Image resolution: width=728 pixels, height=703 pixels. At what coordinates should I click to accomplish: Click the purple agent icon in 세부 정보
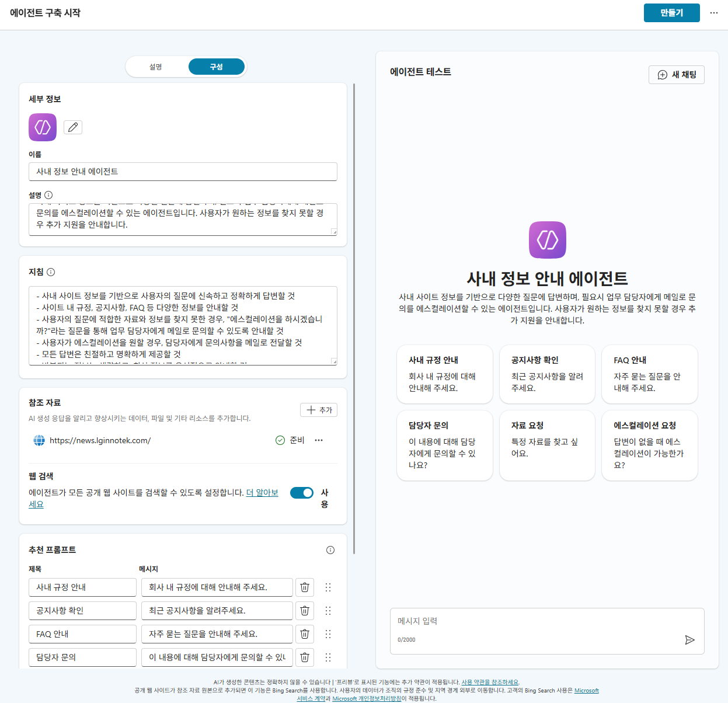(43, 127)
